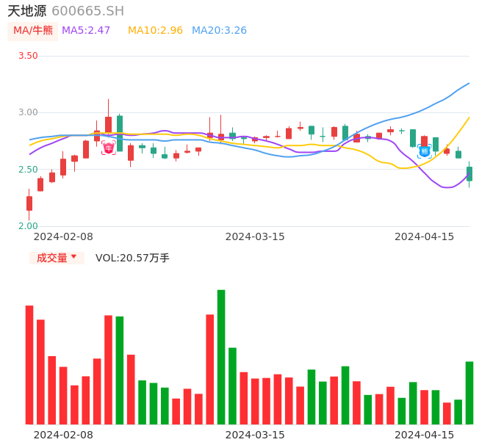Viewport: 504px width, 445px height.
Task: Click the stock code 600665.SH
Action: [x=87, y=11]
